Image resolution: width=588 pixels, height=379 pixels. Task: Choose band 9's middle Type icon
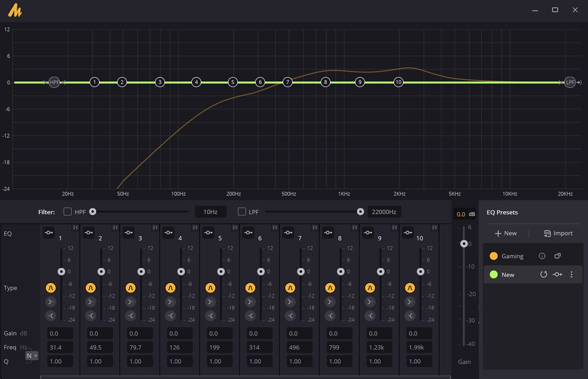point(370,302)
